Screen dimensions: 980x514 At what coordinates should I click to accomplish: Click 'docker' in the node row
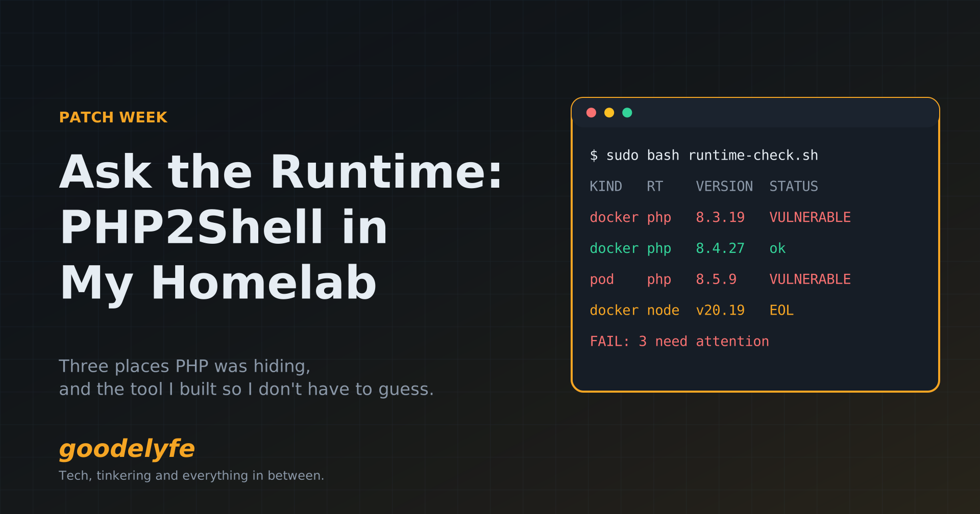614,311
